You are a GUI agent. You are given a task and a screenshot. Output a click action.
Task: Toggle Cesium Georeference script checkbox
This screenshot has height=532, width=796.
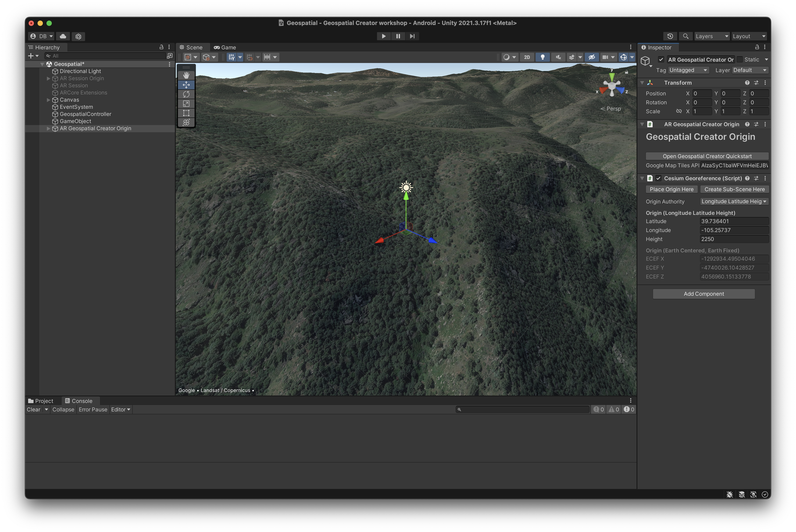coord(658,178)
